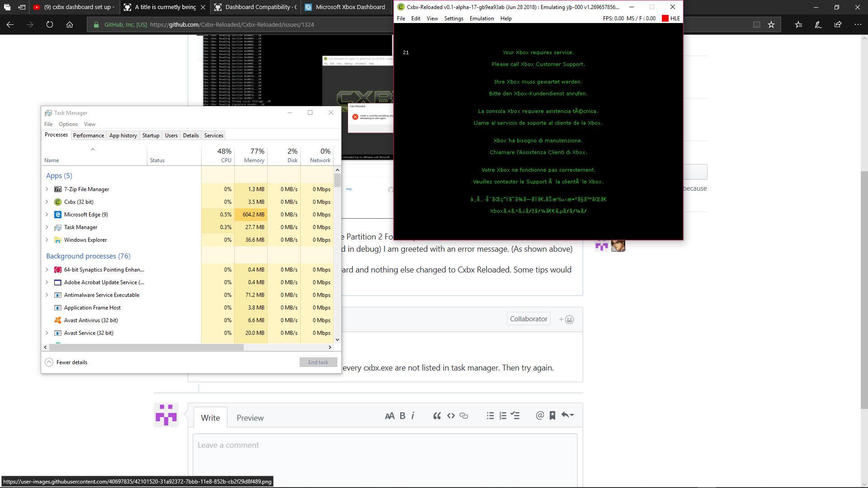Click the End task button

tap(318, 362)
